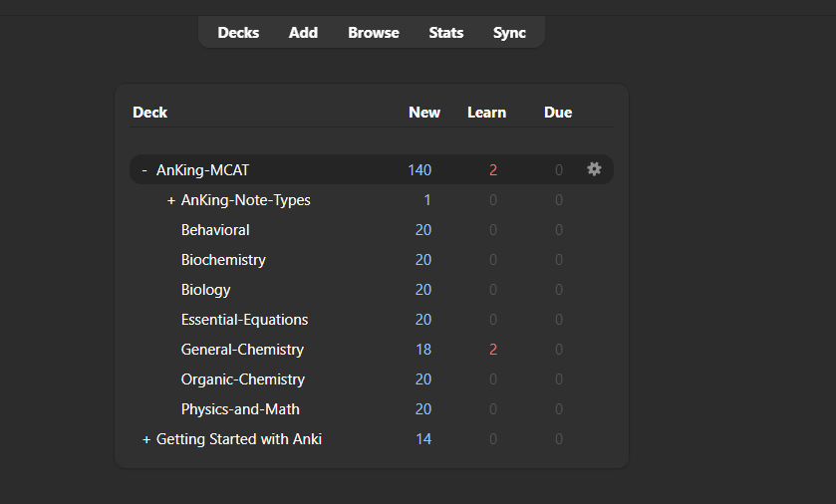Open the AnKing-MCAT deck options gear
The image size is (836, 504).
click(594, 169)
